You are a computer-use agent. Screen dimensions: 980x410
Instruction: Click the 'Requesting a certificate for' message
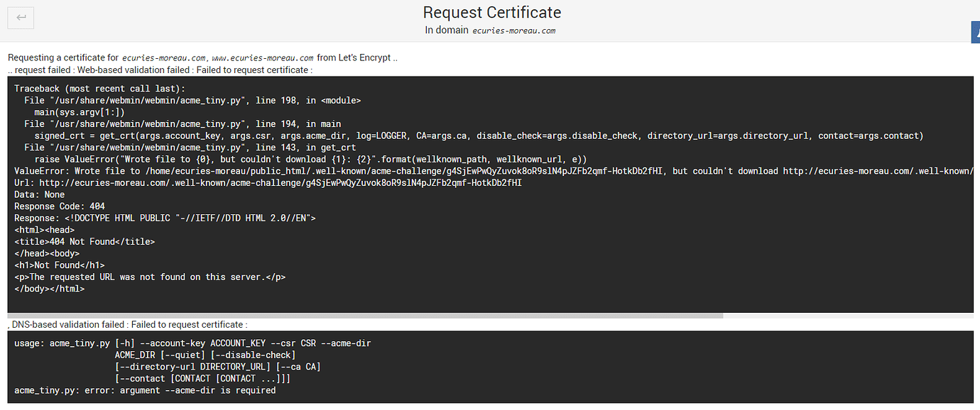[x=202, y=57]
